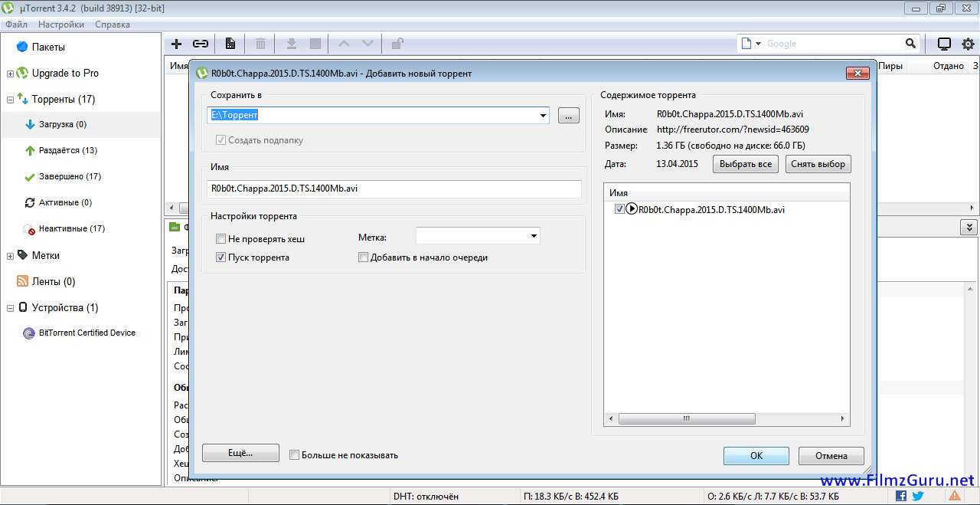980x505 pixels.
Task: Open the Settings gear icon
Action: click(968, 44)
